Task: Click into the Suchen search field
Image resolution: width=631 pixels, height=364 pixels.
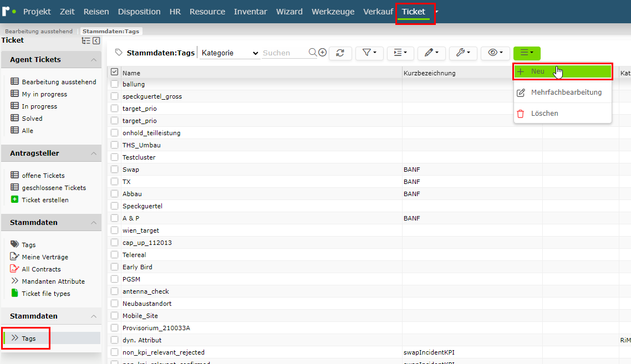Action: (284, 53)
